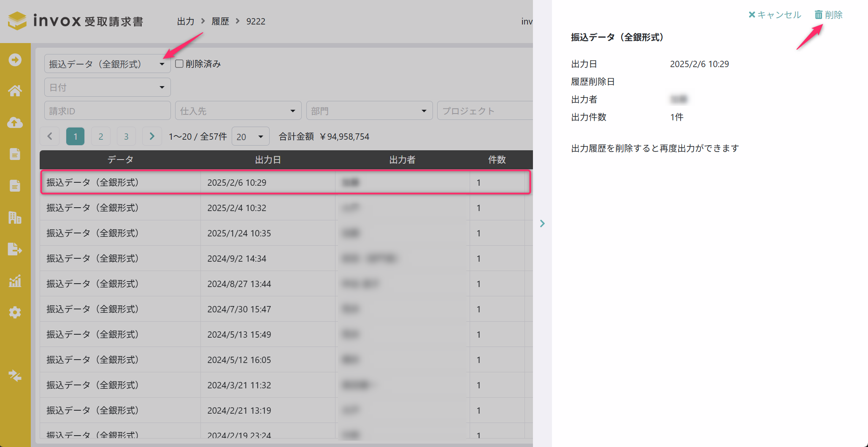Open the 部門 department dropdown
This screenshot has height=447, width=868.
tap(369, 111)
